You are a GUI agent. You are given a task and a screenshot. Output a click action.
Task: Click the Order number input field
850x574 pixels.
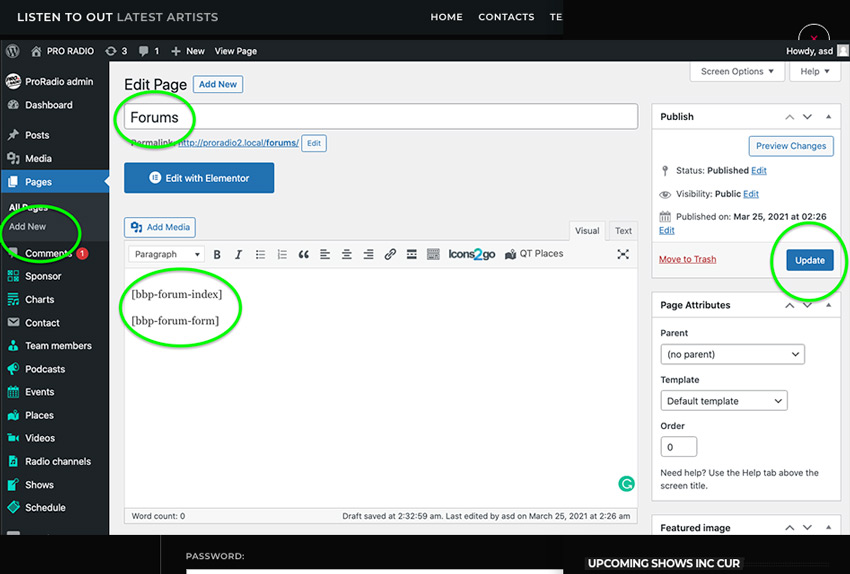(679, 447)
